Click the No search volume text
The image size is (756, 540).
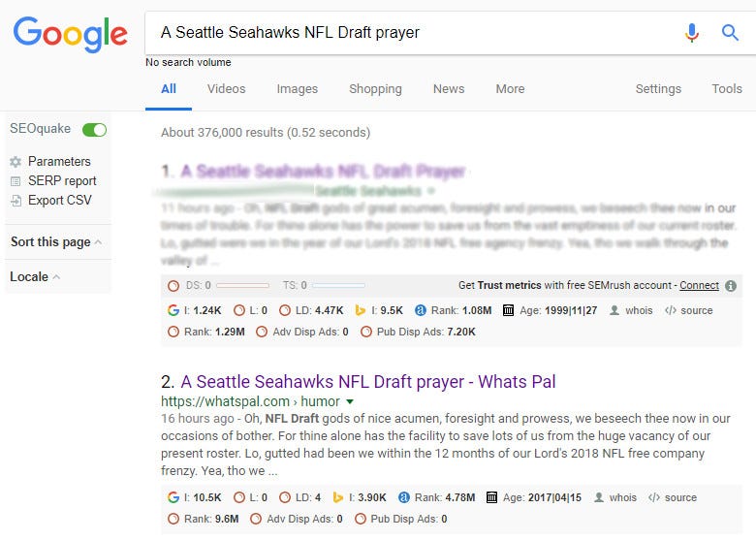coord(189,63)
